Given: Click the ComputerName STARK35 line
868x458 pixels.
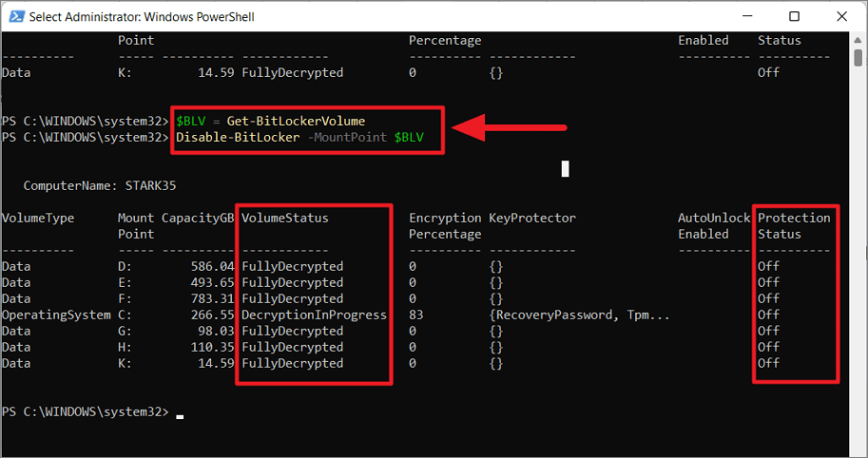Looking at the screenshot, I should 100,186.
